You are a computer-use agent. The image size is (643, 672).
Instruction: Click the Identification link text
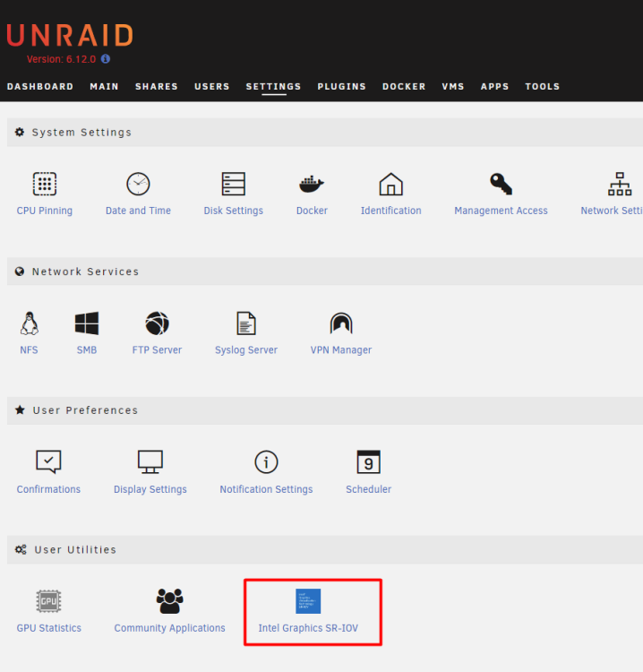[x=391, y=211]
